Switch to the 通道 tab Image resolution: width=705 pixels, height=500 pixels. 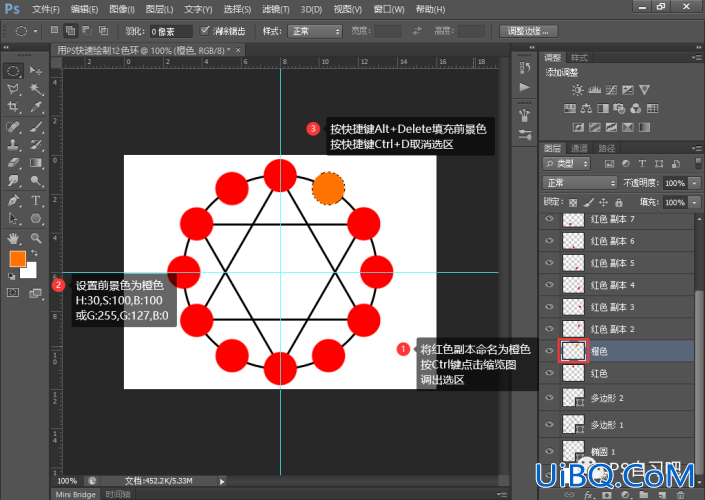pos(579,148)
